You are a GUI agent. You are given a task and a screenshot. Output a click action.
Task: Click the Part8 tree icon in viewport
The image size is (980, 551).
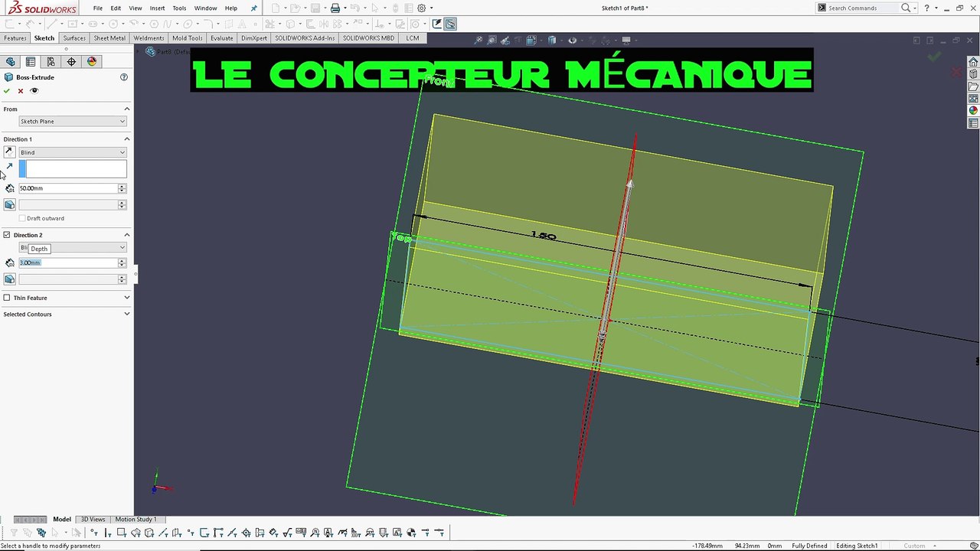pos(150,52)
